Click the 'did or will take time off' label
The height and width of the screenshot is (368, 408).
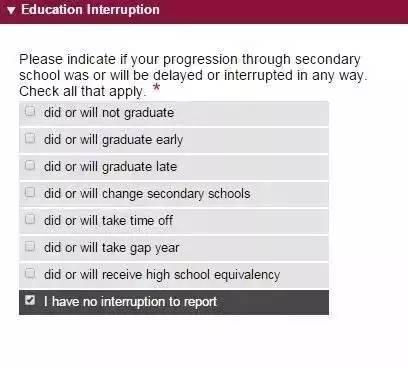tap(108, 221)
